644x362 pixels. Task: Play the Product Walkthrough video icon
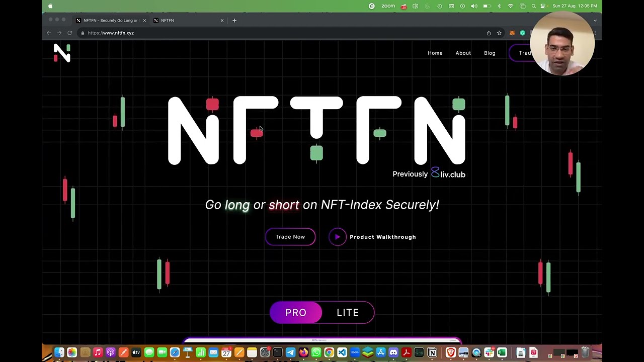click(338, 237)
